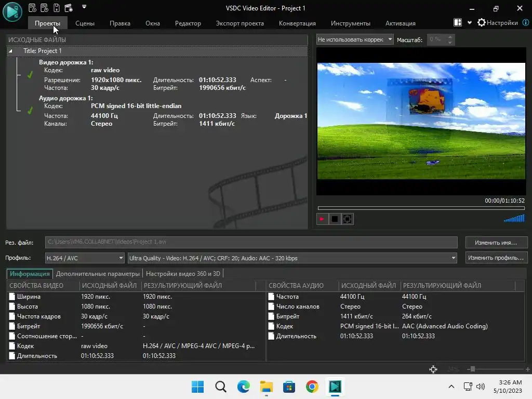Image resolution: width=532 pixels, height=399 pixels.
Task: Click the СВОЙСТВА АУДИО column header
Action: pyautogui.click(x=303, y=286)
